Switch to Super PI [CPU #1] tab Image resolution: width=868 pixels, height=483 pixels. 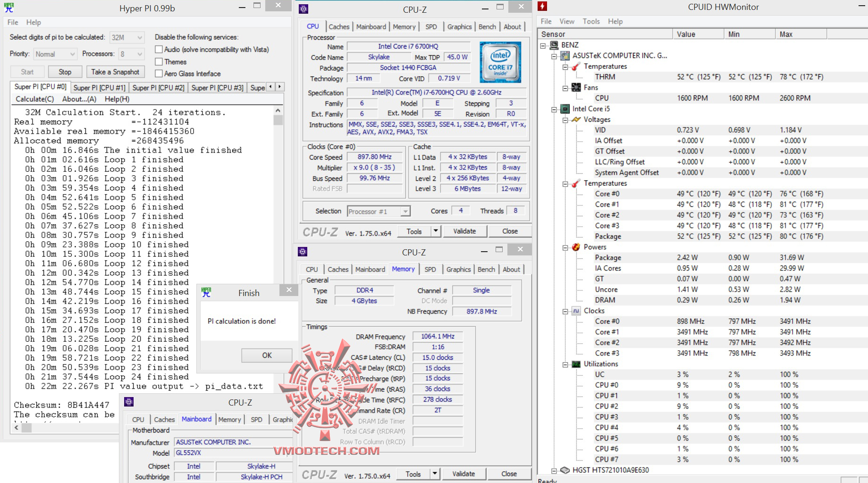(100, 88)
